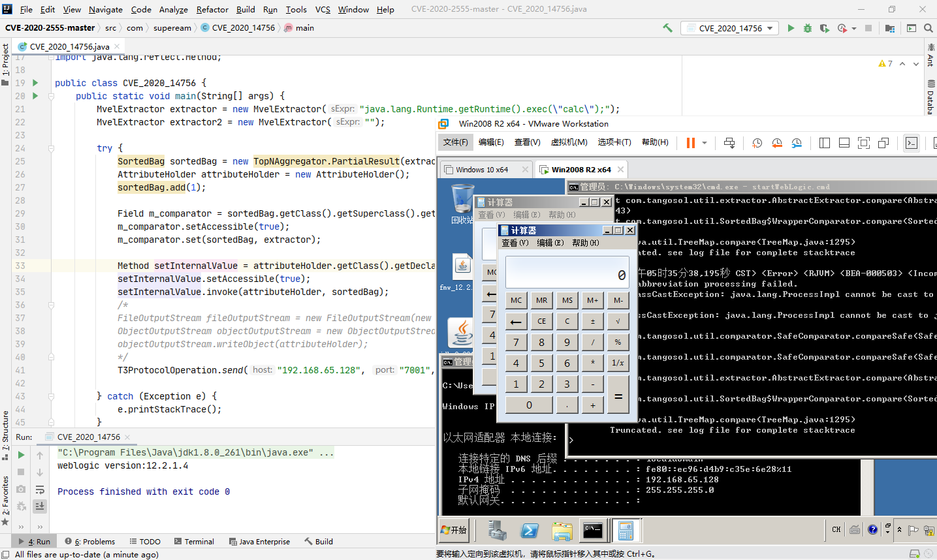Click the 1/x reciprocal calculator button
Screen dimensions: 937x560
tap(618, 363)
